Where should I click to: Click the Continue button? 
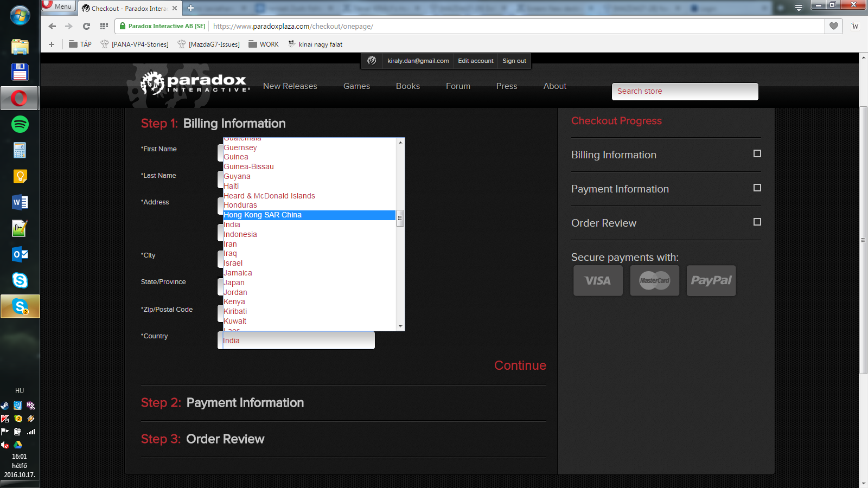(x=520, y=365)
